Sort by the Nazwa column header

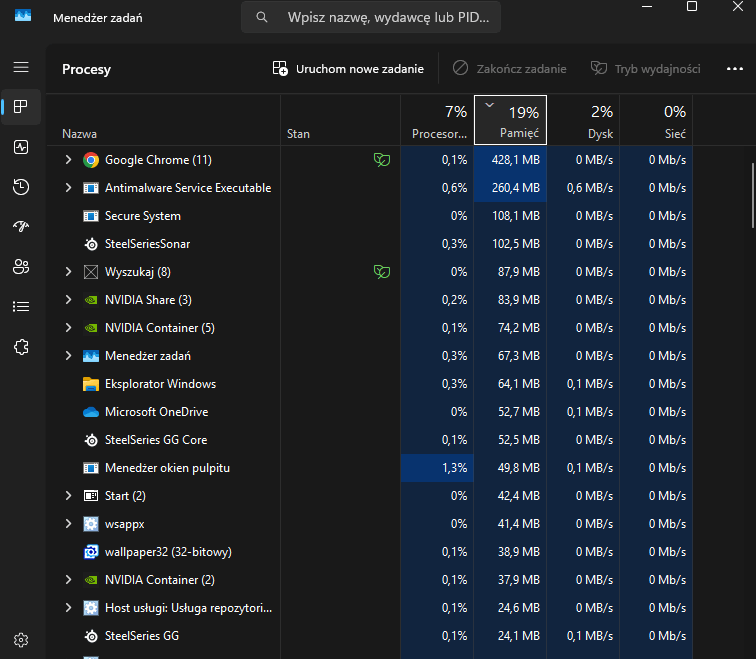[x=163, y=120]
